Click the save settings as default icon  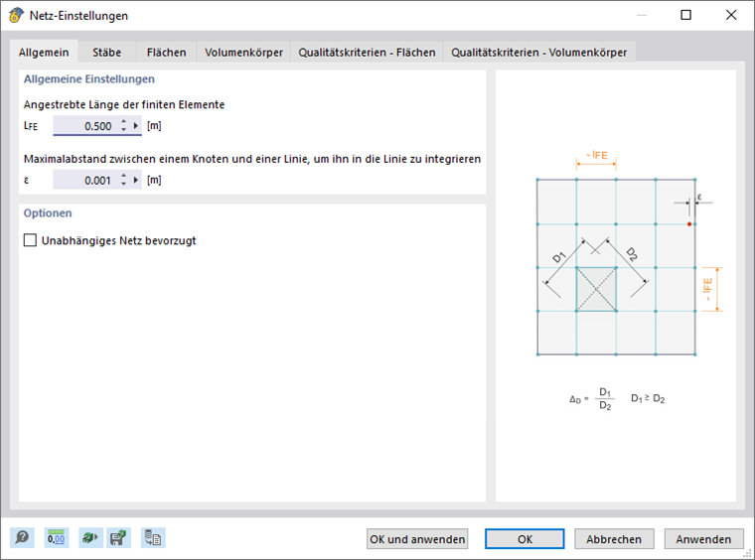pos(118,537)
